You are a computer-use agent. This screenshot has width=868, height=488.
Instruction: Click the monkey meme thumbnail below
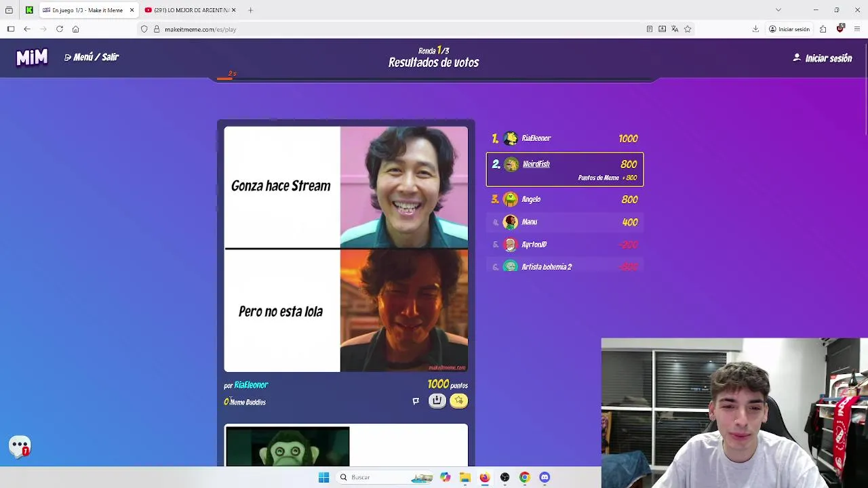pos(288,447)
